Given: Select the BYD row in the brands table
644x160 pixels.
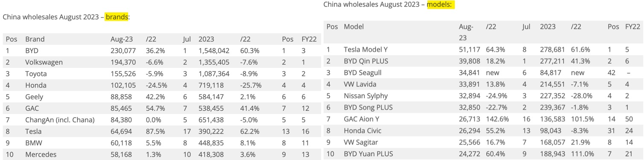Looking at the screenshot, I should 161,50.
